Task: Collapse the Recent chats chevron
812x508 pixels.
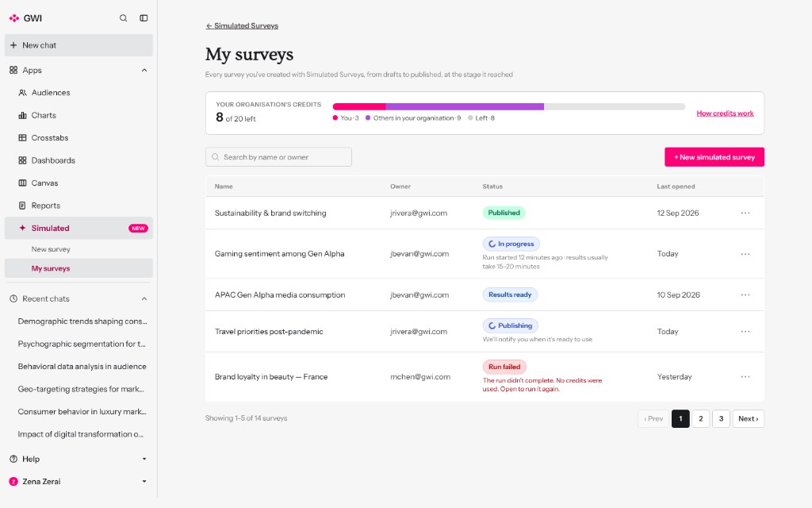Action: click(x=144, y=299)
